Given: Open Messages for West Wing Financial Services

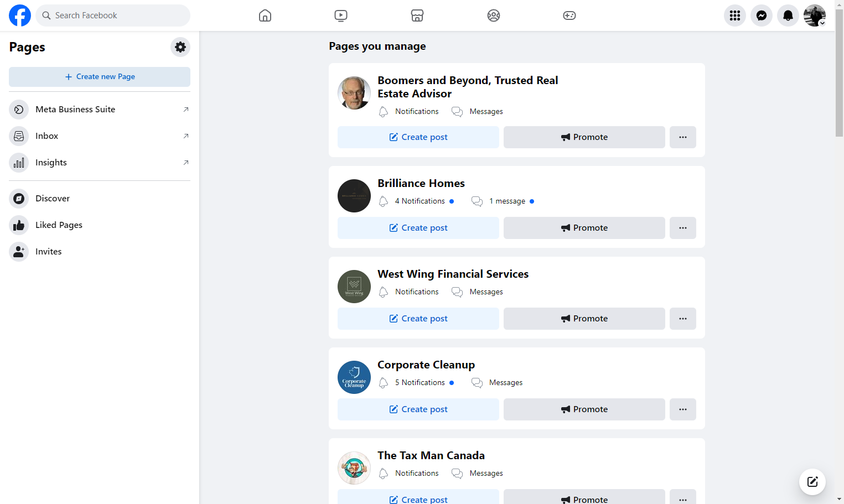Looking at the screenshot, I should pos(477,292).
